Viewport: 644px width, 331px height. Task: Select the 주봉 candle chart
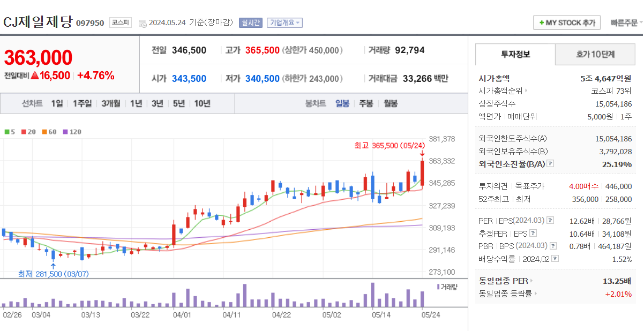366,103
